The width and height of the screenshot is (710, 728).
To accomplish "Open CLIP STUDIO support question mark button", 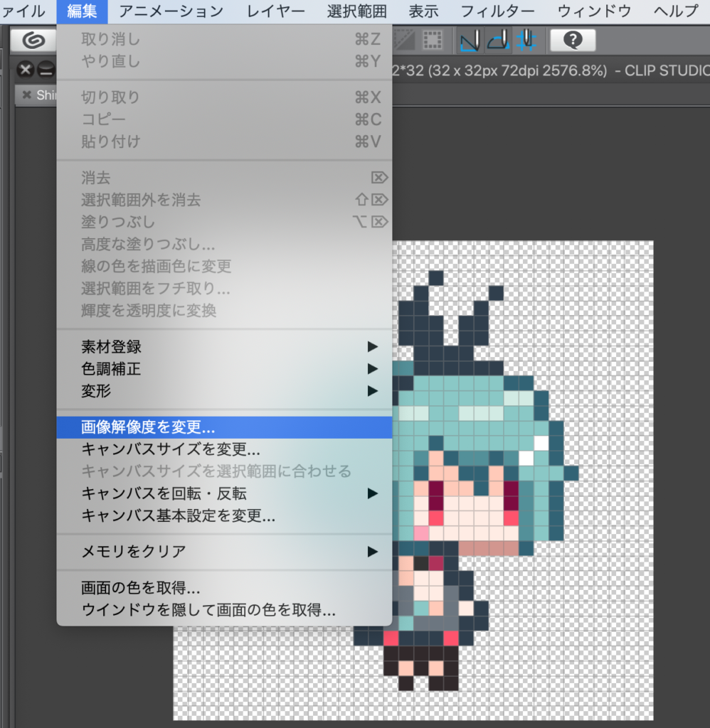I will point(573,41).
